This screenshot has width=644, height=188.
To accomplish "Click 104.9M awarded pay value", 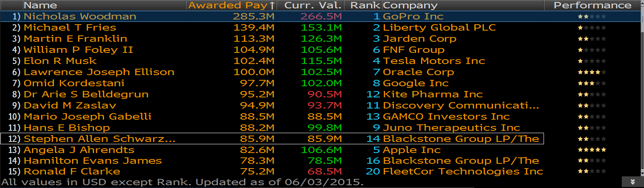I will point(254,50).
